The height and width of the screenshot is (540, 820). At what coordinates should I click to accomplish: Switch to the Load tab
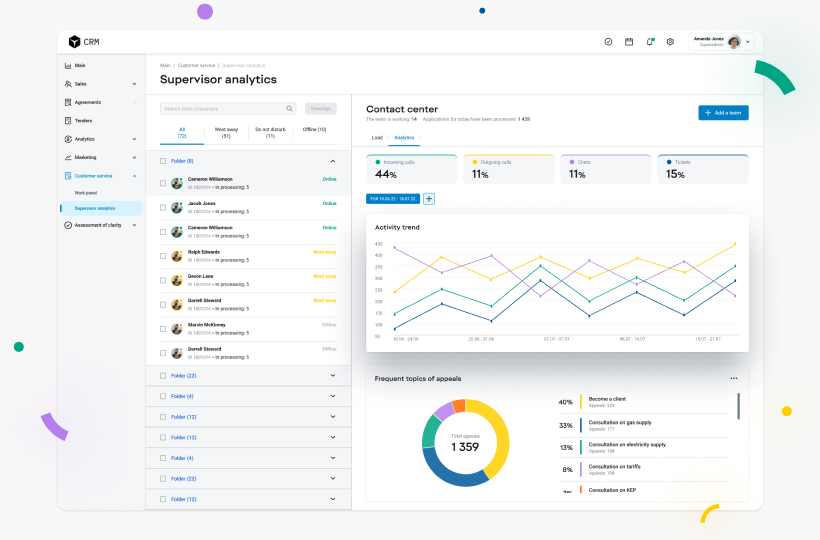(377, 137)
